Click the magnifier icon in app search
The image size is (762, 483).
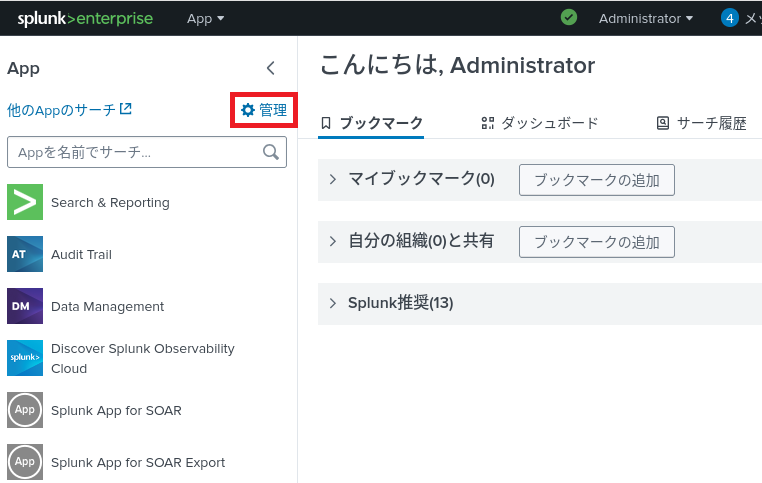coord(270,152)
